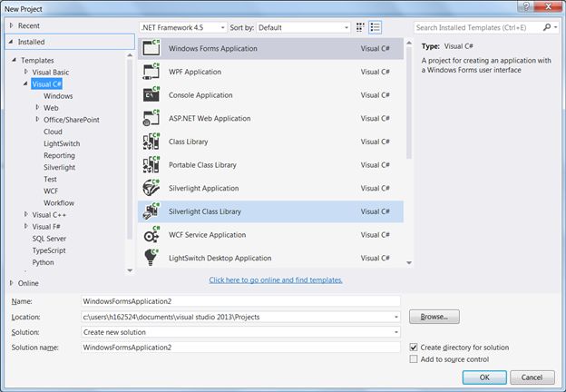566x392 pixels.
Task: Click the search magnifier icon
Action: 547,27
